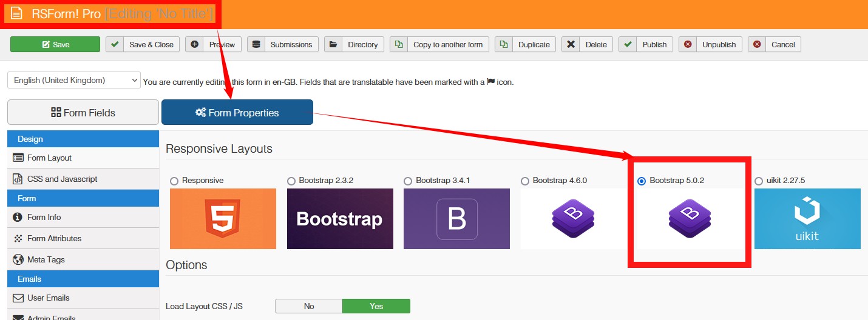Click the Directory folder icon
The width and height of the screenshot is (868, 320).
click(x=333, y=44)
